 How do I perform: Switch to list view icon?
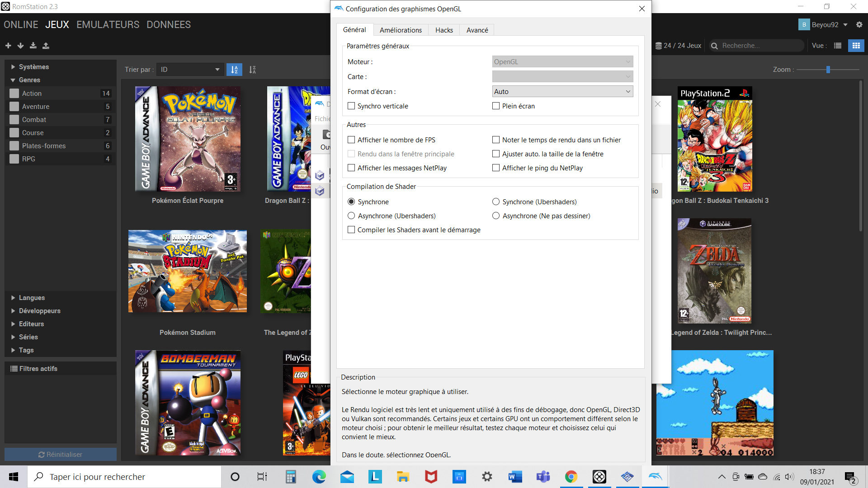[838, 46]
